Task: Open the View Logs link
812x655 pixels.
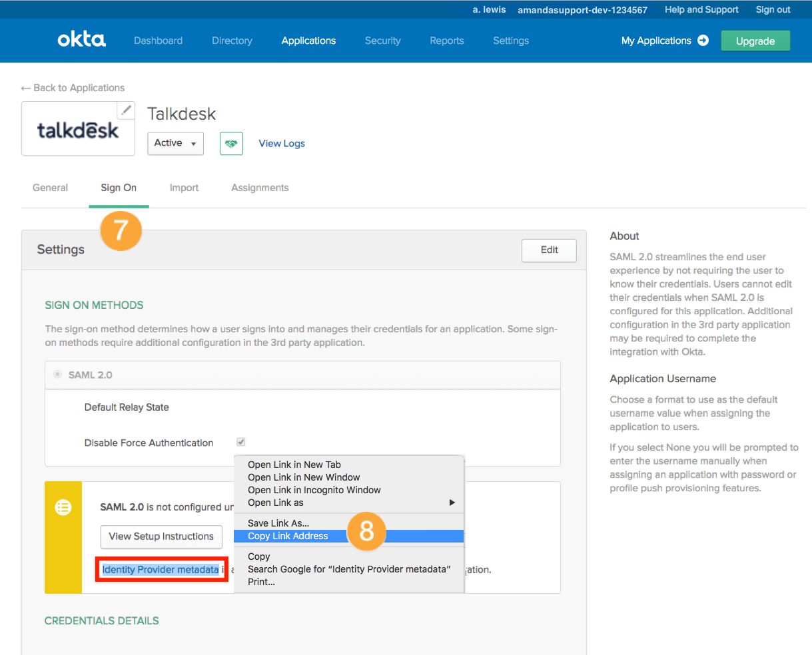Action: [x=282, y=143]
